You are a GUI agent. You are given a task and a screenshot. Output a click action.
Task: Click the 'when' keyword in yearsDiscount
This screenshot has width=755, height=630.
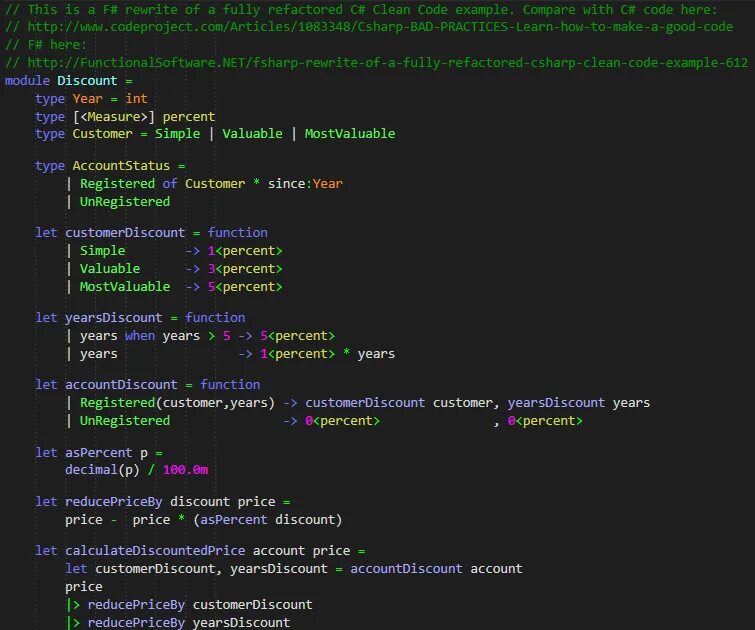coord(140,336)
